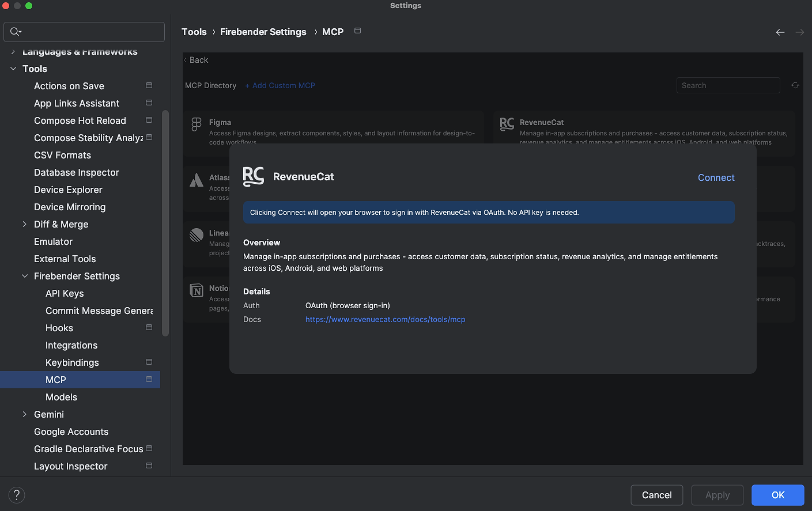Viewport: 812px width, 511px height.
Task: Select Commit Message Generation settings
Action: [99, 311]
